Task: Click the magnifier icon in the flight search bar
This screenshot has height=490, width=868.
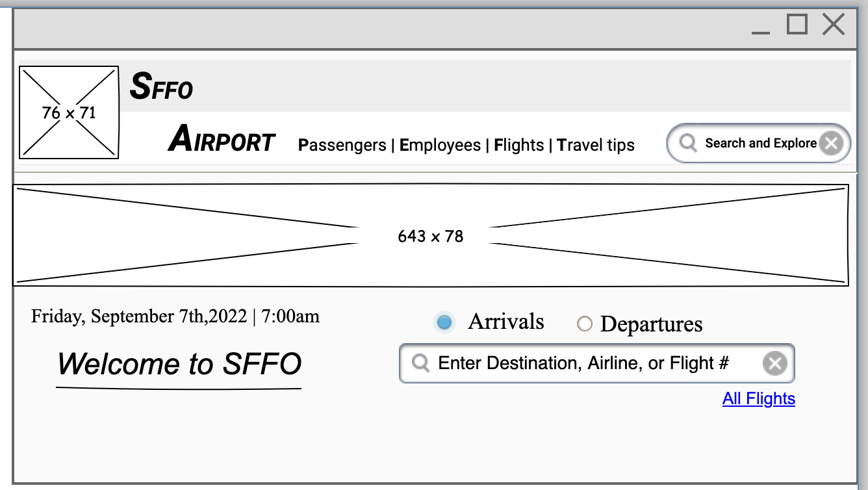Action: (x=420, y=363)
